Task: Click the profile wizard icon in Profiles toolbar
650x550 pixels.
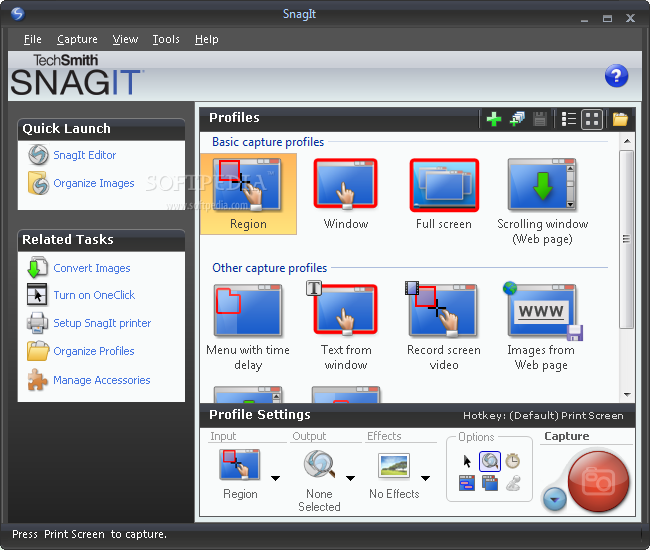Action: coord(517,119)
